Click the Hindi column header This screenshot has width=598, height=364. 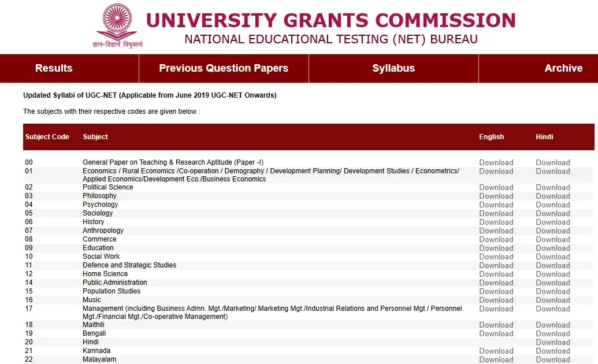pyautogui.click(x=544, y=137)
